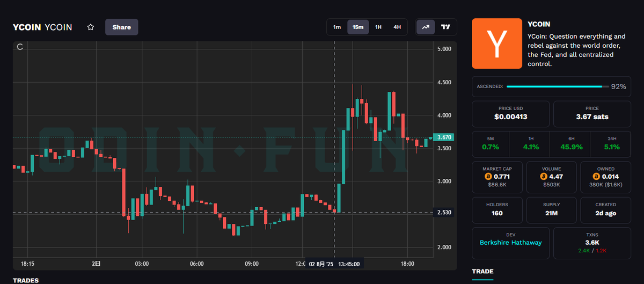Select the 4H timeframe
Screen dimensions: 644x284
[x=397, y=27]
